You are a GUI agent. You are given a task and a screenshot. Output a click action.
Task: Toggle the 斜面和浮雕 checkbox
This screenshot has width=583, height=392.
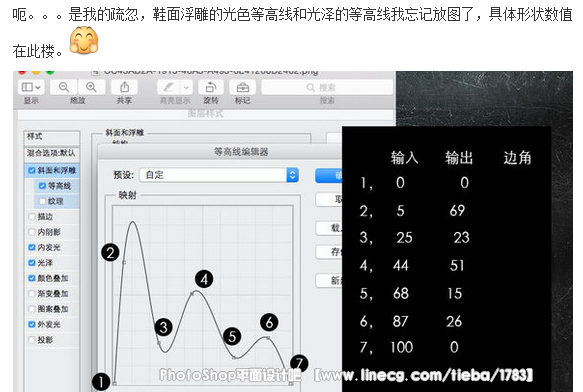[x=31, y=170]
